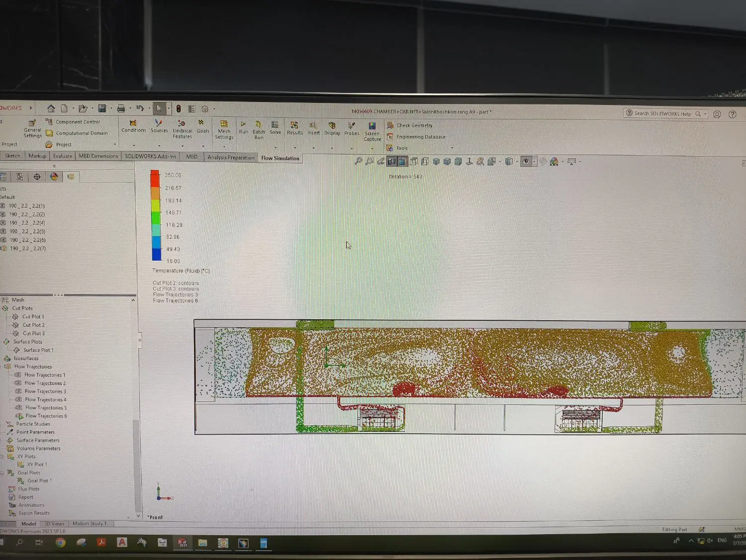The width and height of the screenshot is (746, 560).
Task: Open Check Geometry from the ribbon
Action: pos(410,125)
